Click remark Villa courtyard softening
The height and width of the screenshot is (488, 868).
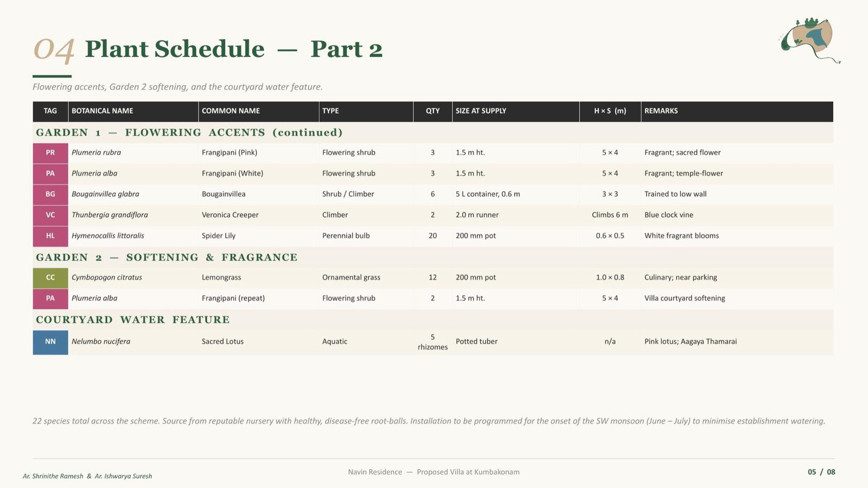click(685, 298)
